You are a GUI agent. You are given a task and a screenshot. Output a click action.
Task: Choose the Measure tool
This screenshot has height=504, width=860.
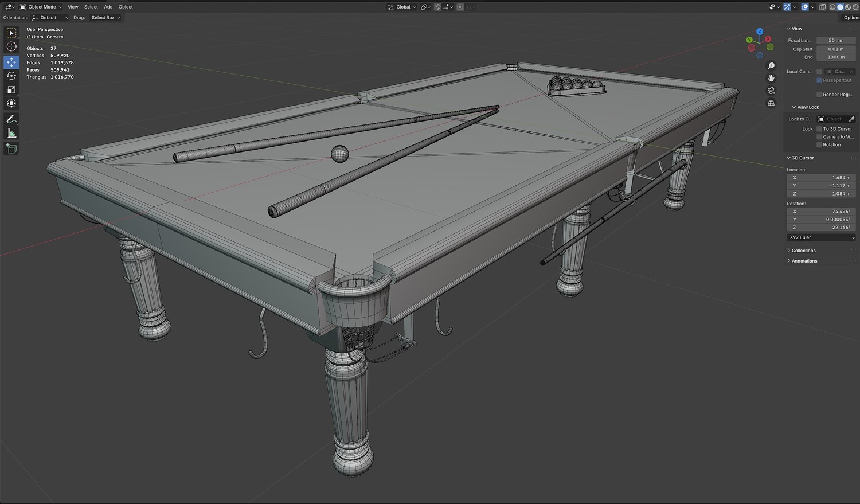[x=11, y=133]
